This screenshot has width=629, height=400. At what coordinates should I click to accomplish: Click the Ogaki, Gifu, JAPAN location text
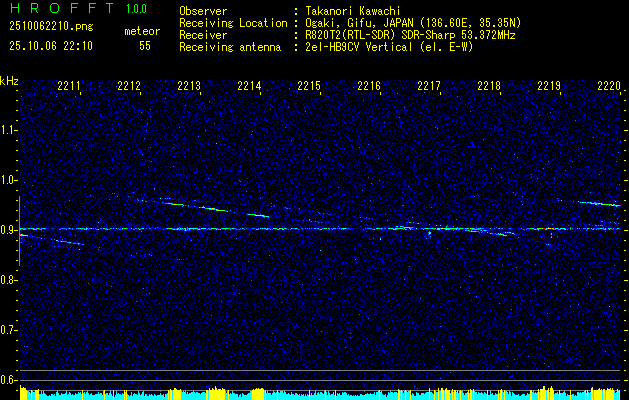point(413,23)
